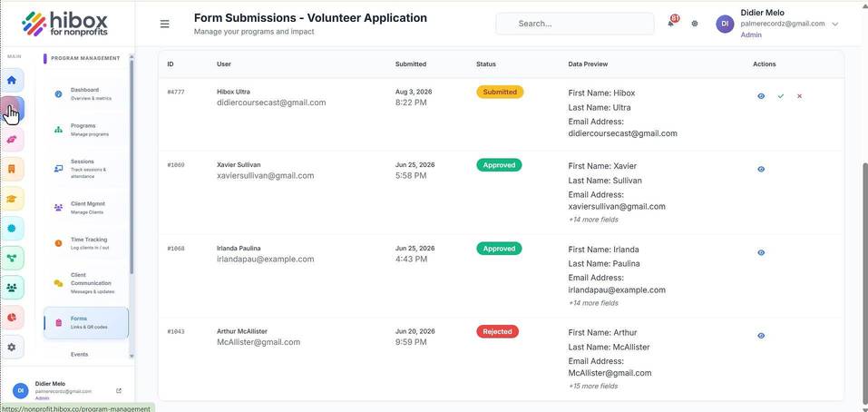Screen dimensions: 868x412
Task: Click the sidebar menu scrollbar
Action: click(132, 166)
